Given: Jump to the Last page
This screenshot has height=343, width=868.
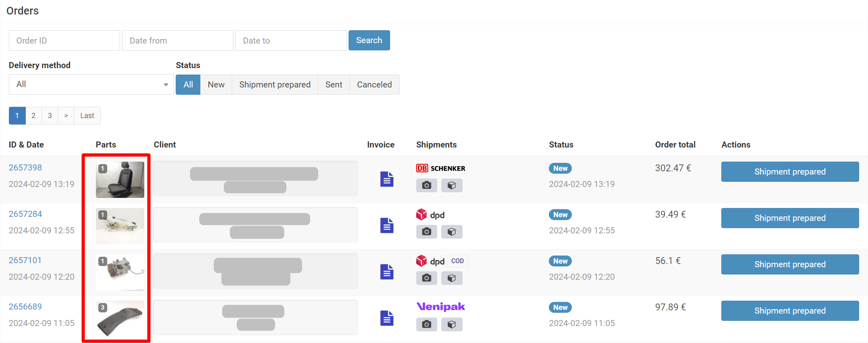Looking at the screenshot, I should [87, 116].
